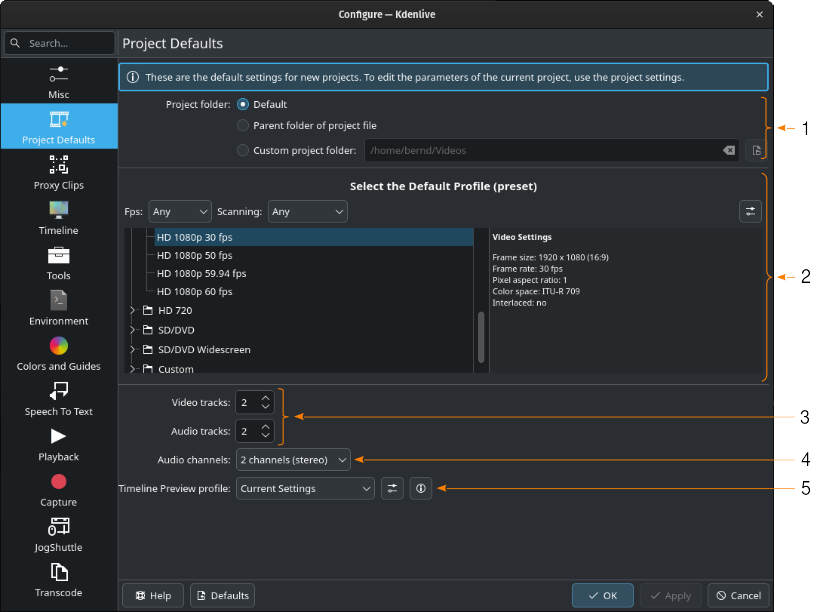Close the Configure Kdenlive window
This screenshot has height=612, width=817.
759,14
